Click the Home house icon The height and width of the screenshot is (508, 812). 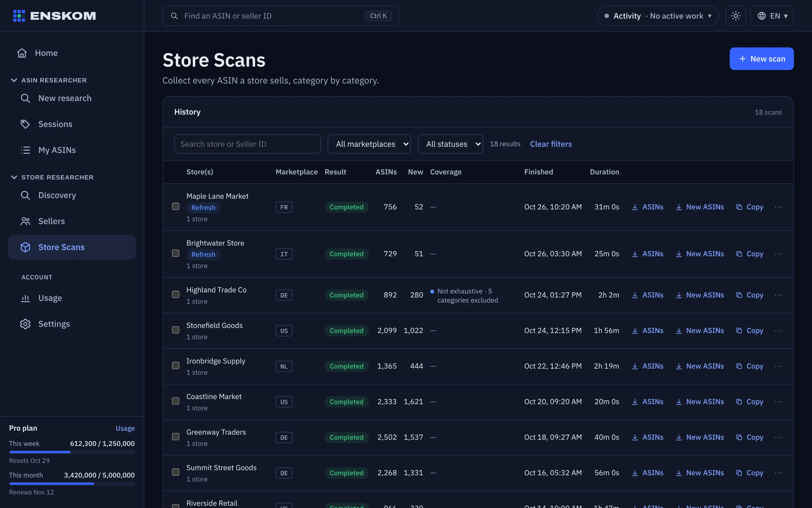[x=22, y=53]
